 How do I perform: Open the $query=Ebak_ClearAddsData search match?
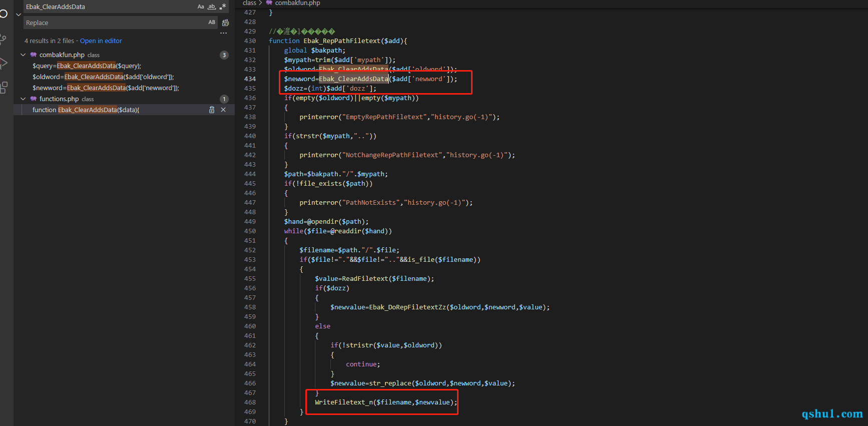[x=87, y=66]
